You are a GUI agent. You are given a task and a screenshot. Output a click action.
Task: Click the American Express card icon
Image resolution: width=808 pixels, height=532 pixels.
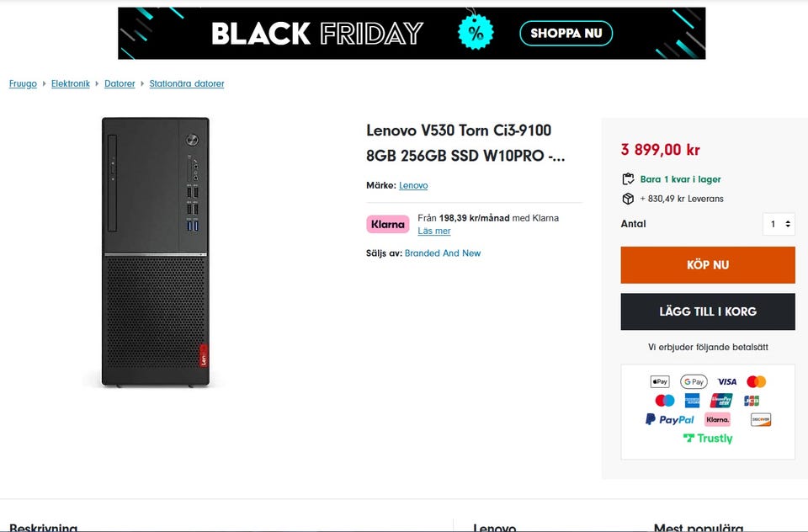[692, 401]
